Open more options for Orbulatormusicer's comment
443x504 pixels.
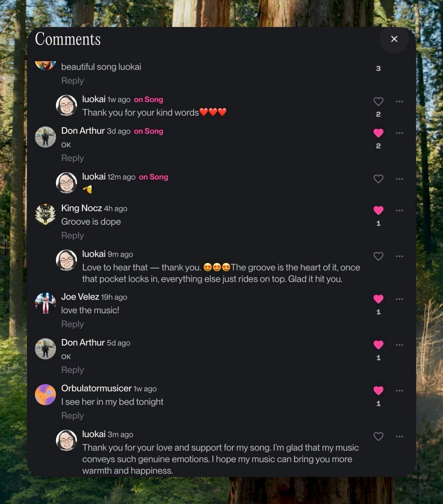click(399, 391)
